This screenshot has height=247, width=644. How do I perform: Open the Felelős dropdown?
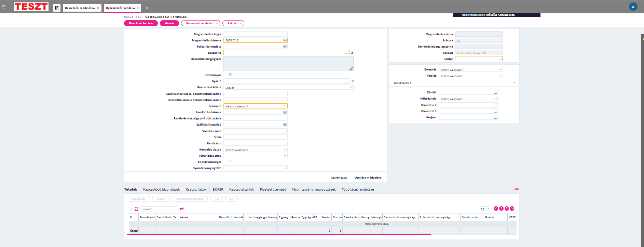tap(470, 76)
